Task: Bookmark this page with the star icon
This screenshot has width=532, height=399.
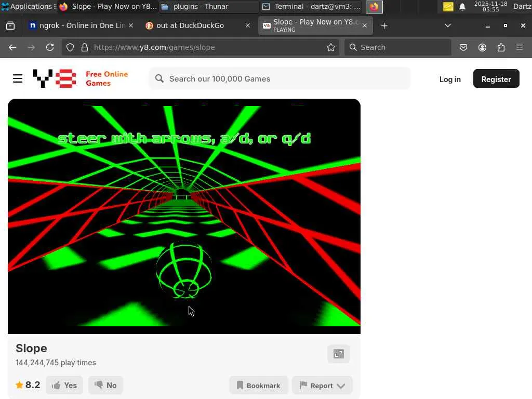Action: point(331,47)
